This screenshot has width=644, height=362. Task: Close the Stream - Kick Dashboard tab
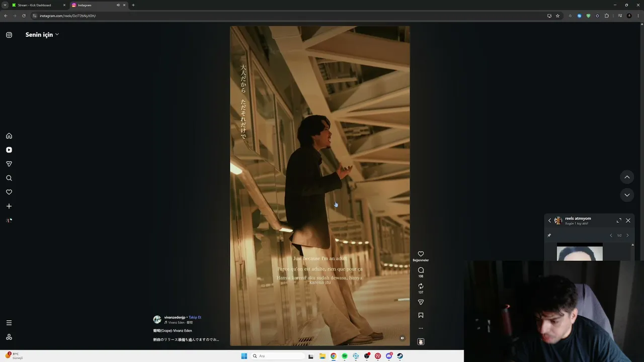click(64, 5)
